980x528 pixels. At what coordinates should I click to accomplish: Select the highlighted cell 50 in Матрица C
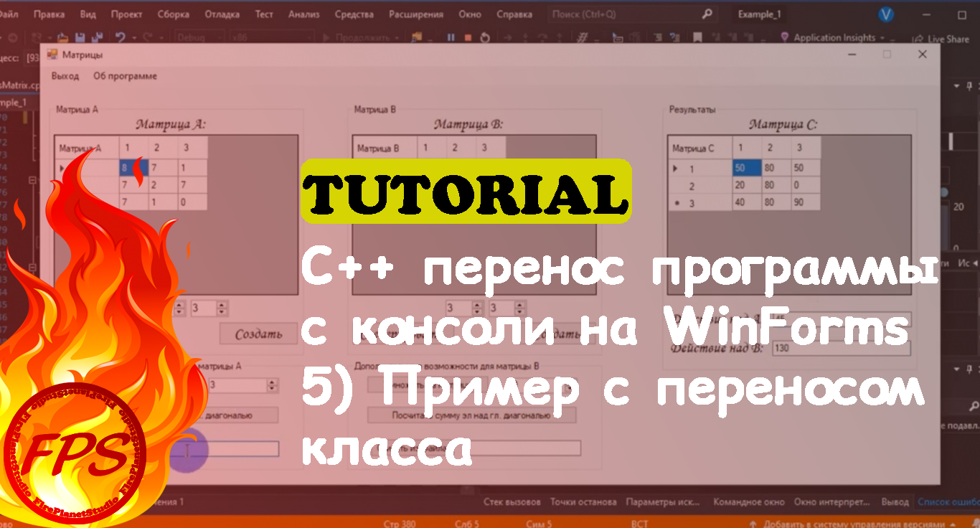coord(747,168)
